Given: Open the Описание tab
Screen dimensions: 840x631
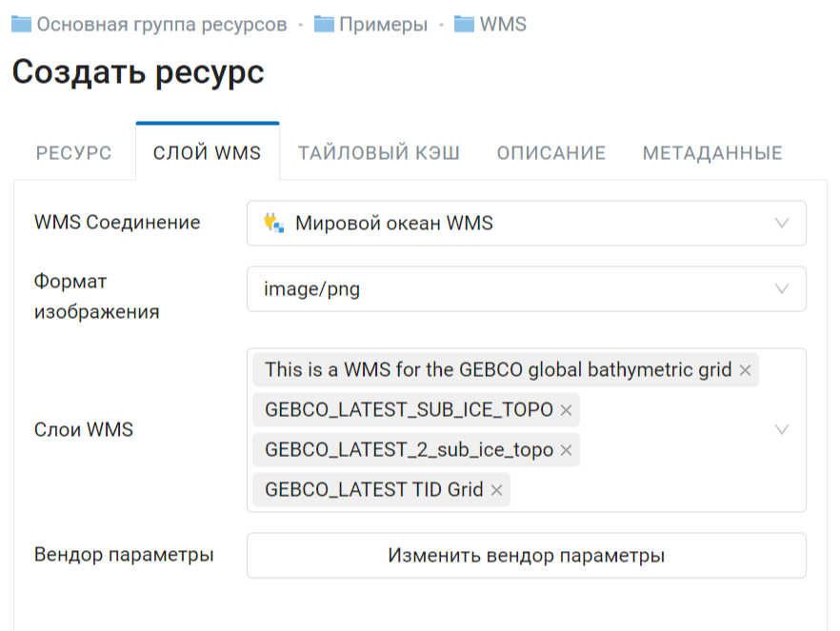Looking at the screenshot, I should [x=551, y=153].
